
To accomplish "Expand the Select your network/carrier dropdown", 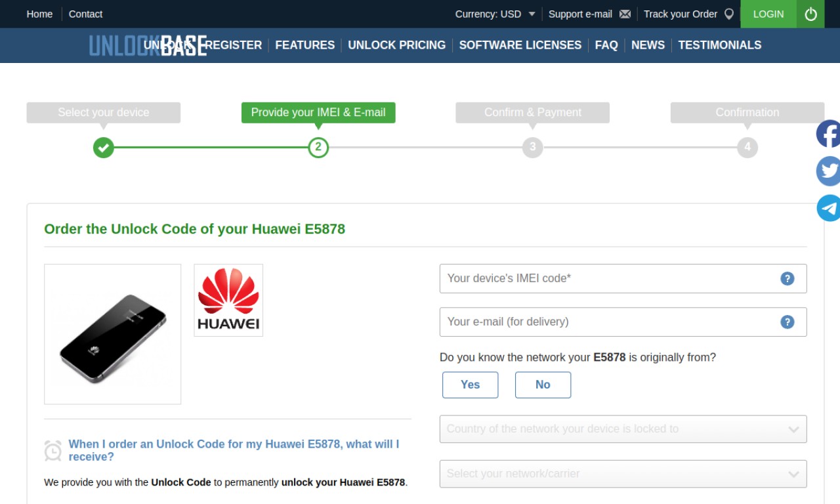I will (623, 474).
